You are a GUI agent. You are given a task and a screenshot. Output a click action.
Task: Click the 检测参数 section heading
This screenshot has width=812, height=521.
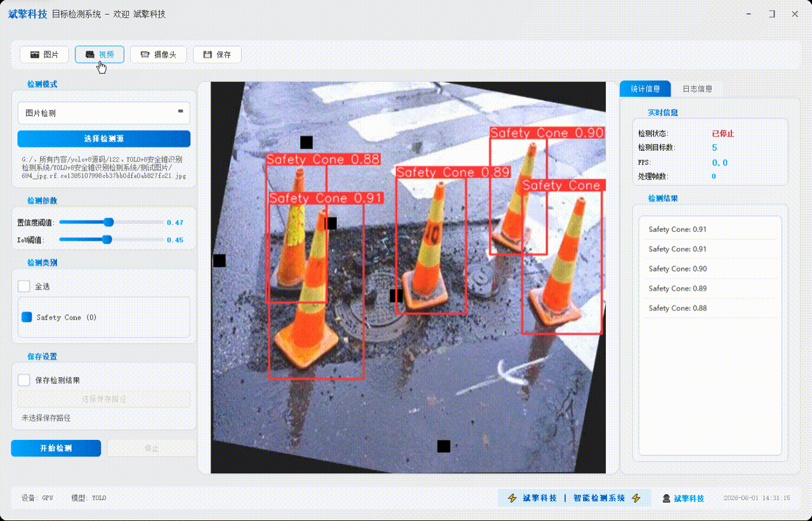pyautogui.click(x=42, y=201)
